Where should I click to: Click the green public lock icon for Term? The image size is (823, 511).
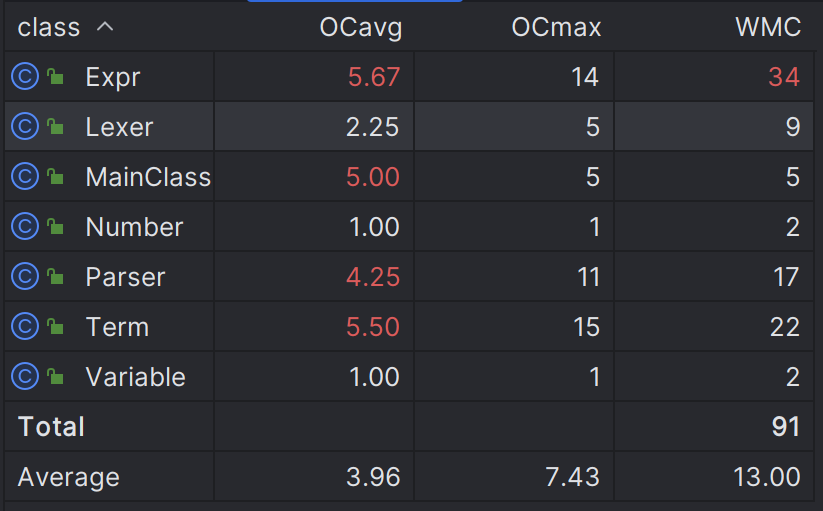coord(55,326)
